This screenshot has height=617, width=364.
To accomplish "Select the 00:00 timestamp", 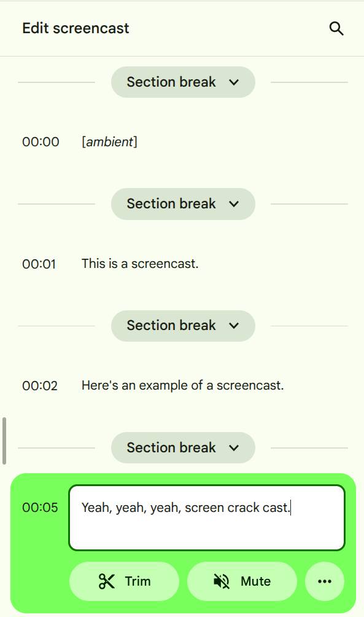I will tap(40, 142).
